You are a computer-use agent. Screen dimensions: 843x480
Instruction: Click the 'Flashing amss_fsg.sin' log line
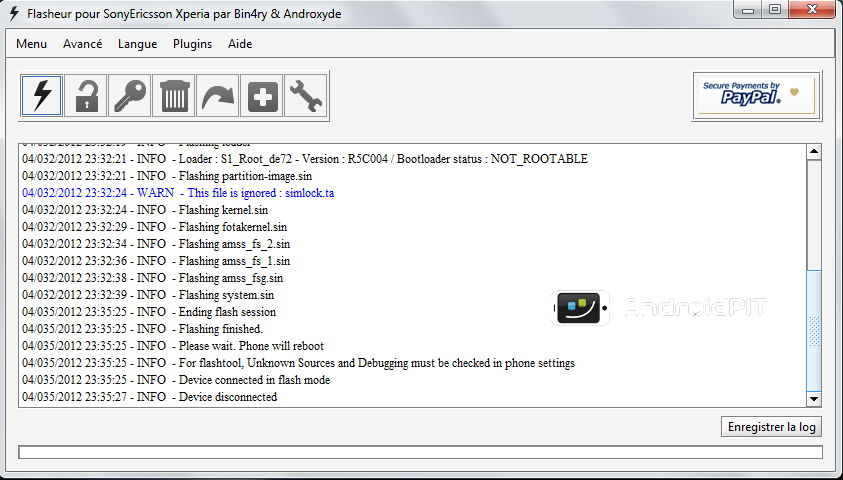click(153, 278)
